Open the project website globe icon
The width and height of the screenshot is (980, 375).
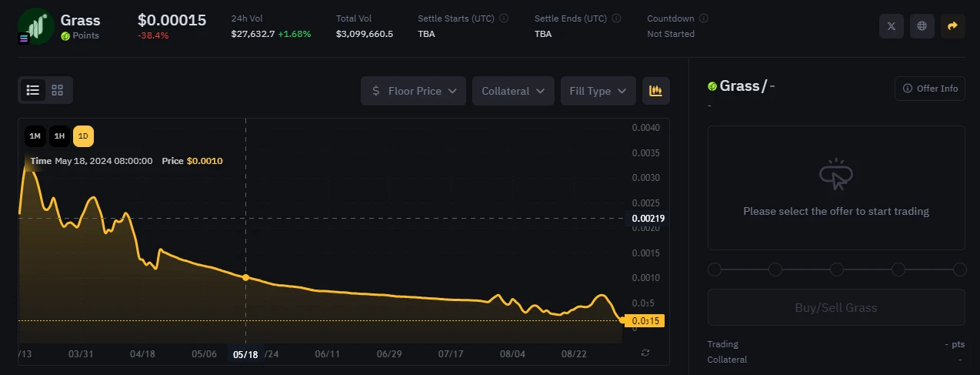pyautogui.click(x=922, y=26)
